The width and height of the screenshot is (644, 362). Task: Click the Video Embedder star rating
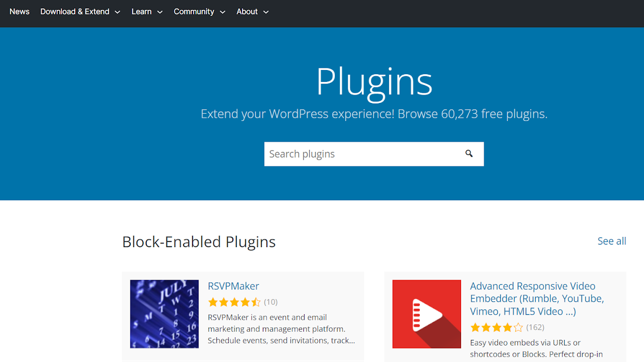point(497,327)
